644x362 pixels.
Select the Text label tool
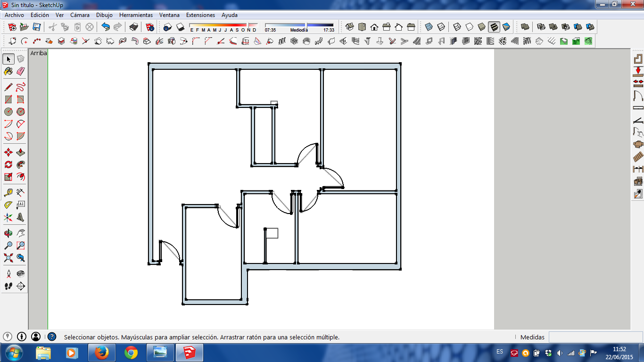[21, 205]
